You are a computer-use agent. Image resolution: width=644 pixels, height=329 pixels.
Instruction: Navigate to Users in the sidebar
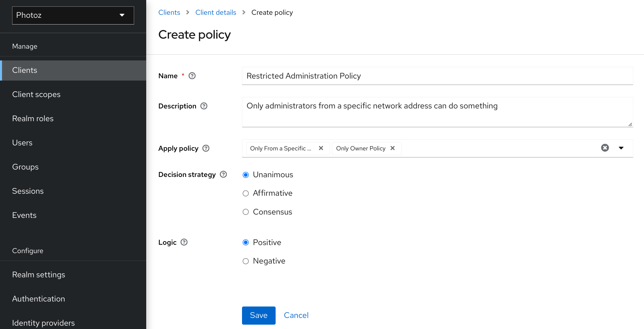pos(22,142)
